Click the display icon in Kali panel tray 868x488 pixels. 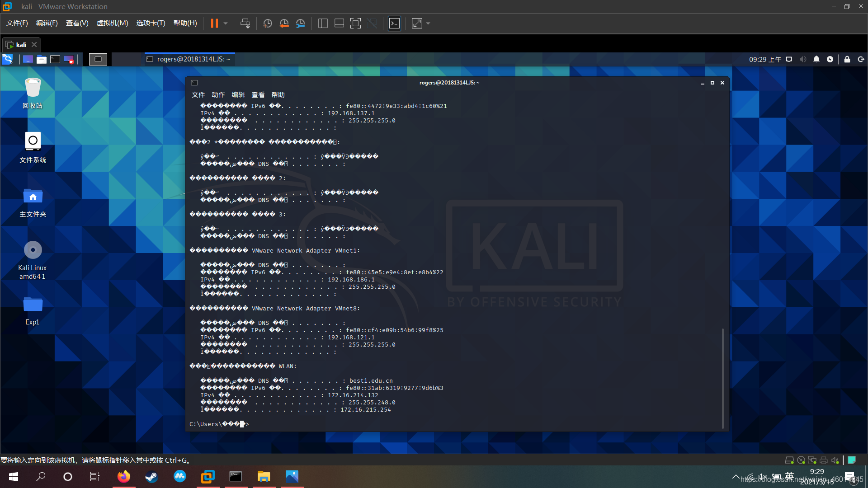[789, 59]
